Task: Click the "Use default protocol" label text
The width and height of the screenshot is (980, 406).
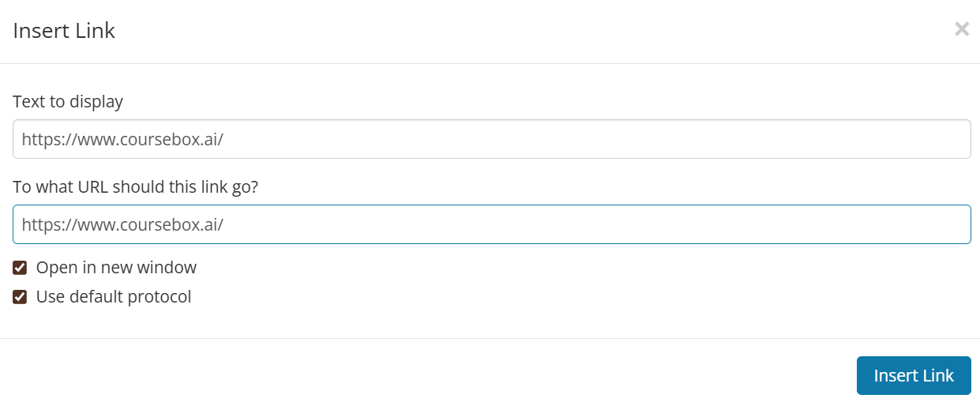Action: click(114, 298)
